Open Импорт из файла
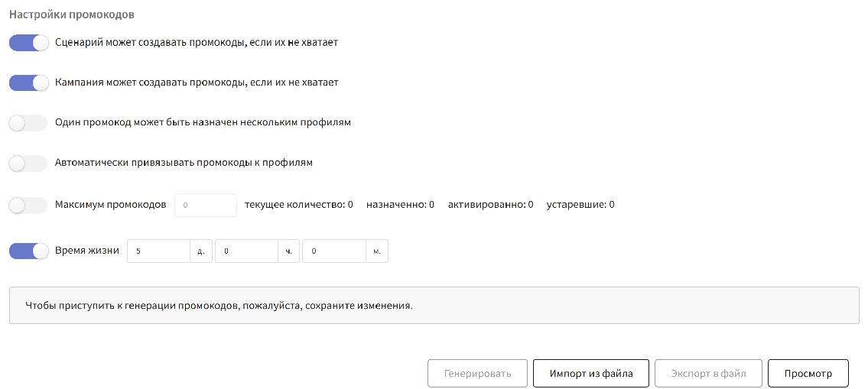 coord(591,374)
